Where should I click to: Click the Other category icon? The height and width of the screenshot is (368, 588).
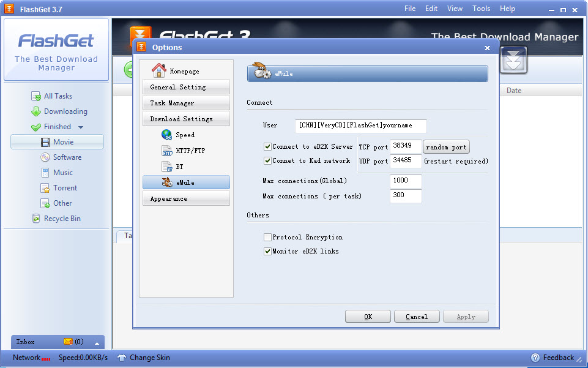coord(45,204)
